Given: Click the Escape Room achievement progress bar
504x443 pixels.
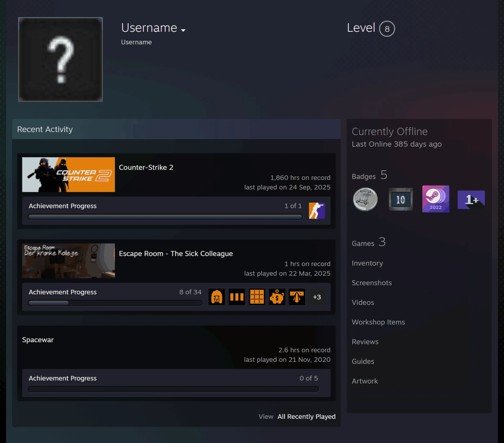Looking at the screenshot, I should (115, 303).
